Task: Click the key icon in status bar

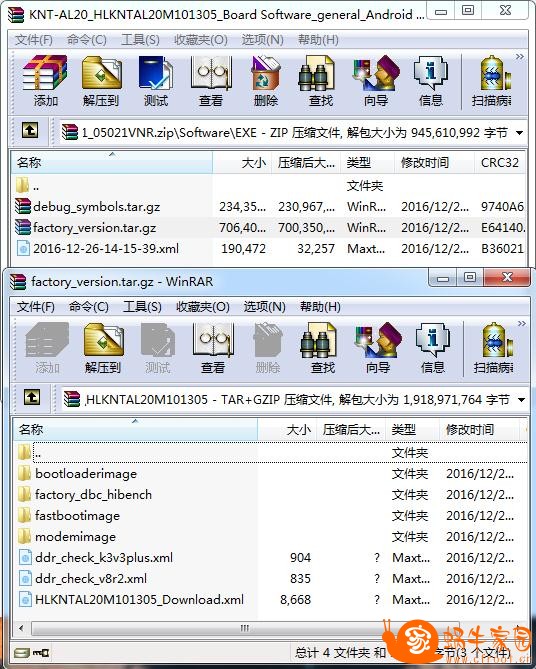Action: [41, 653]
